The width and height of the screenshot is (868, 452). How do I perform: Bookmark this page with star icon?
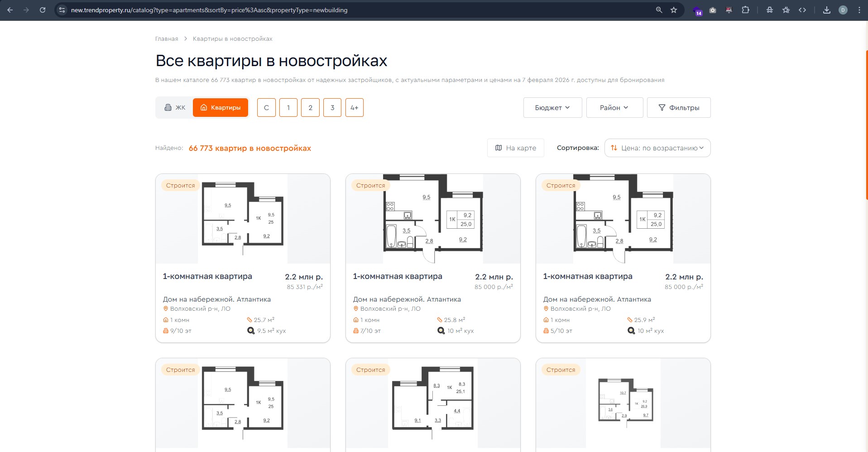(x=674, y=10)
